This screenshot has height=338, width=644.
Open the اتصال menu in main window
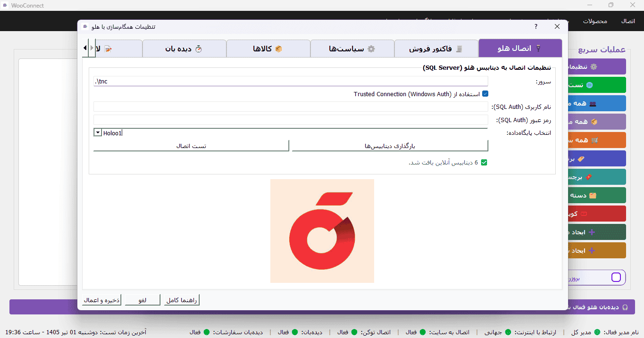[x=628, y=21]
